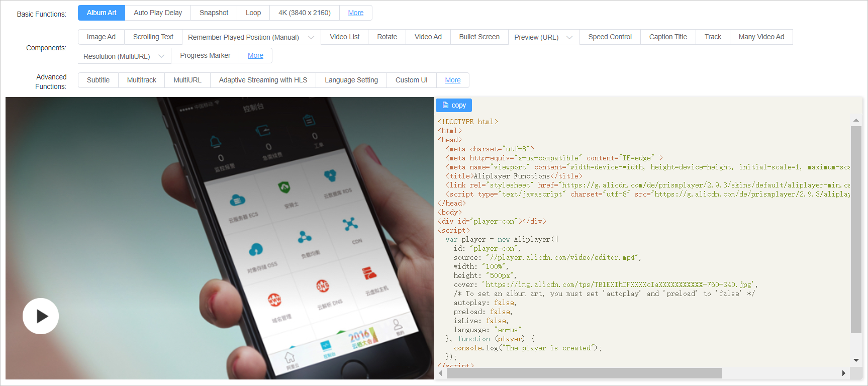
Task: Expand Remember Played Position dropdown arrow
Action: 311,37
